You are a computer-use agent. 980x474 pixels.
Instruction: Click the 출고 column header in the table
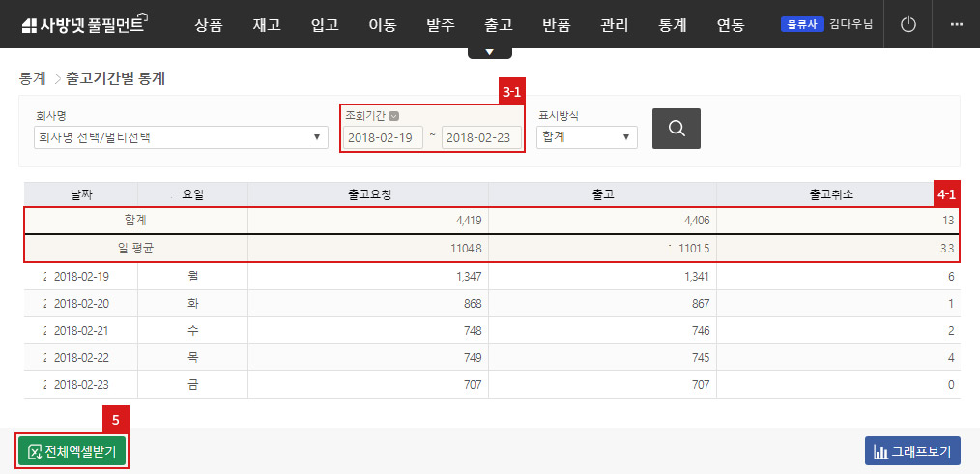click(x=602, y=194)
